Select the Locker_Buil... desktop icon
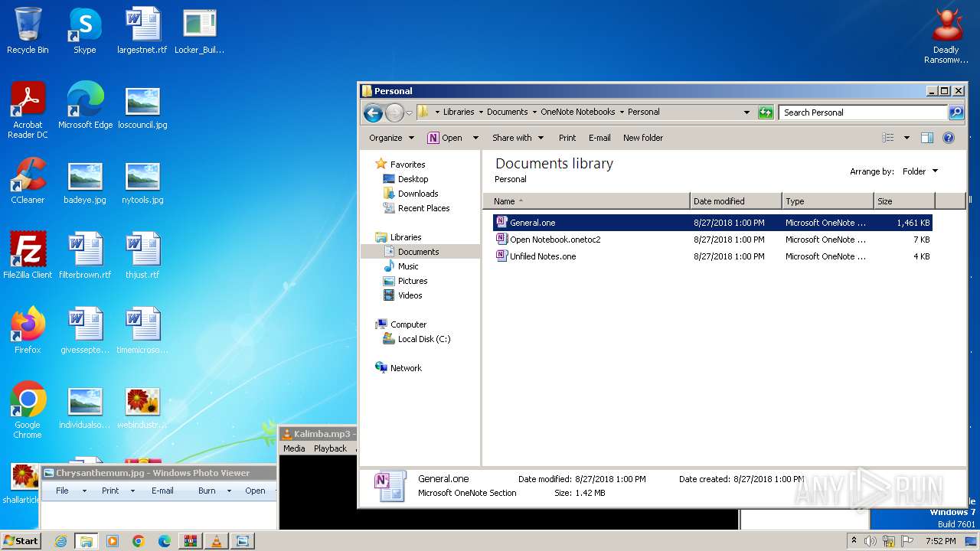Screen dimensions: 980x551 (200, 31)
